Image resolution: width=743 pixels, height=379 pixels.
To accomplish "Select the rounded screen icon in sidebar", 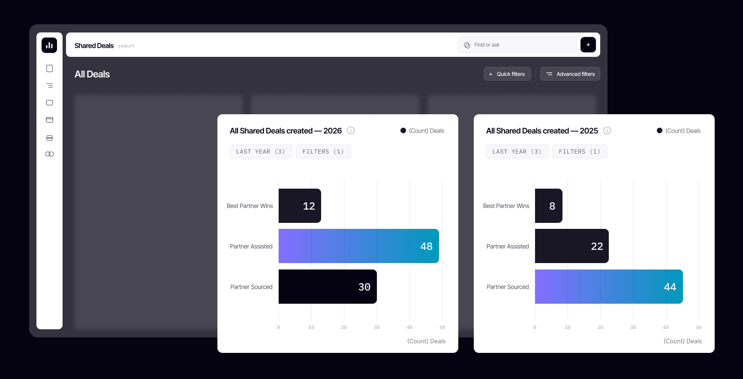I will pos(49,103).
